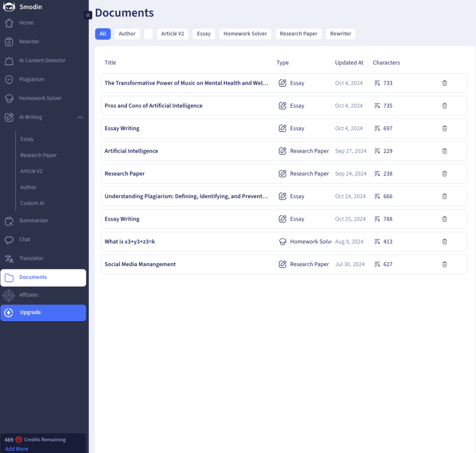Open the Transformative Power of Music essay
The width and height of the screenshot is (476, 453).
[x=186, y=83]
